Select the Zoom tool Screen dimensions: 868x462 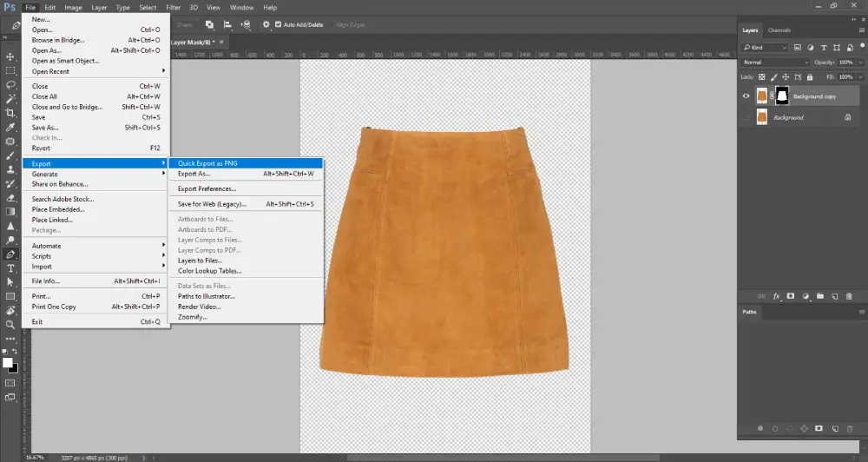click(x=10, y=325)
